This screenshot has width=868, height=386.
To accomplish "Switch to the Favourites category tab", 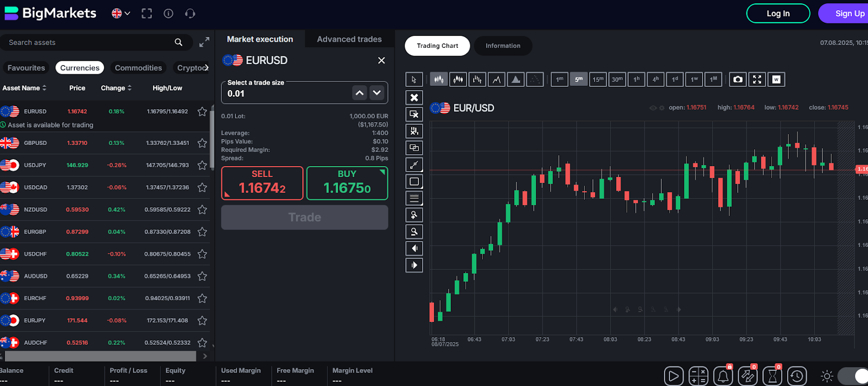I will [x=26, y=68].
